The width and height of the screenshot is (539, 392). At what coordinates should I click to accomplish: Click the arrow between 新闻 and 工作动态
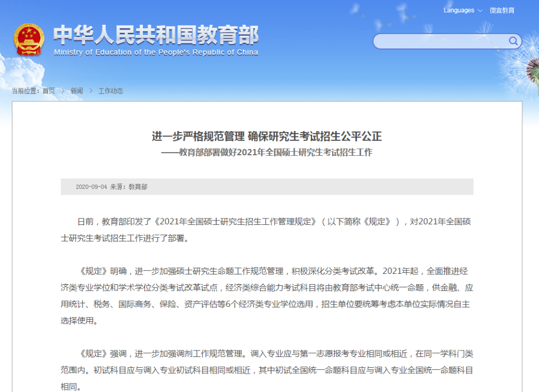tap(91, 91)
